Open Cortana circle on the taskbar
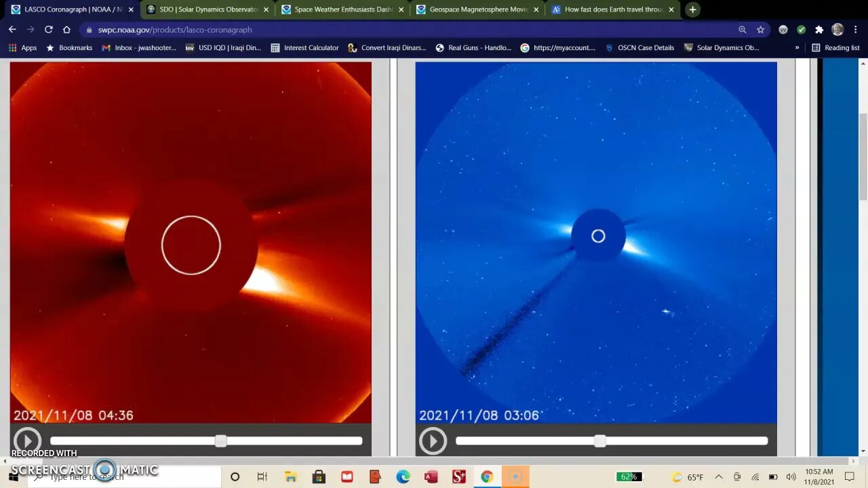Image resolution: width=868 pixels, height=488 pixels. (235, 477)
